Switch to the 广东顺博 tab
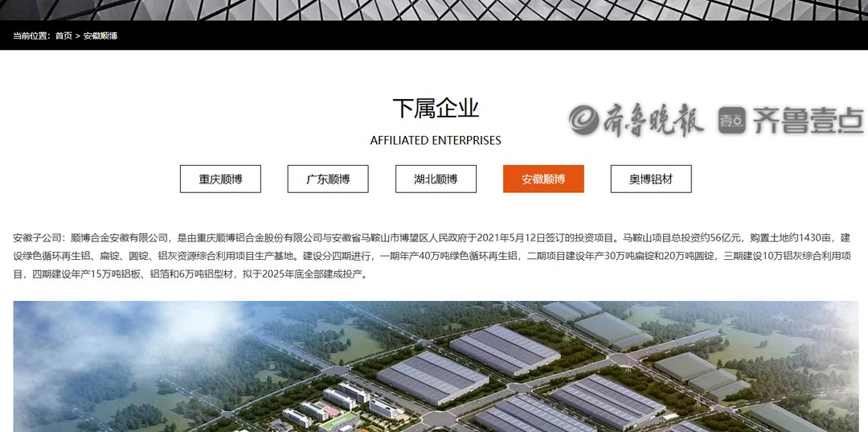Image resolution: width=868 pixels, height=432 pixels. (x=328, y=179)
